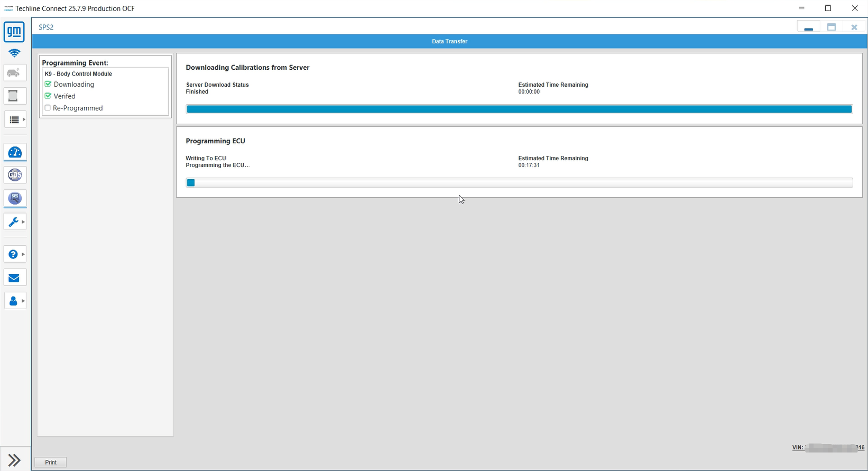Viewport: 868px width, 471px height.
Task: Open the vehicle connection icon
Action: (14, 72)
